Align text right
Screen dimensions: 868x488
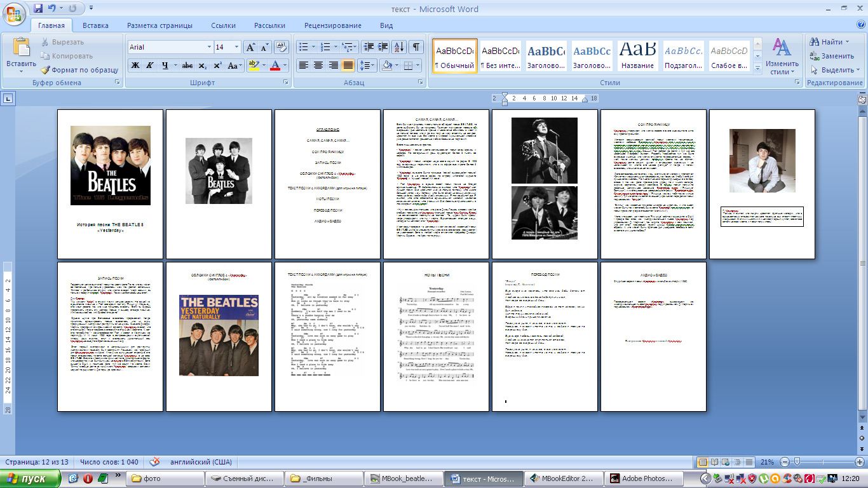point(333,65)
